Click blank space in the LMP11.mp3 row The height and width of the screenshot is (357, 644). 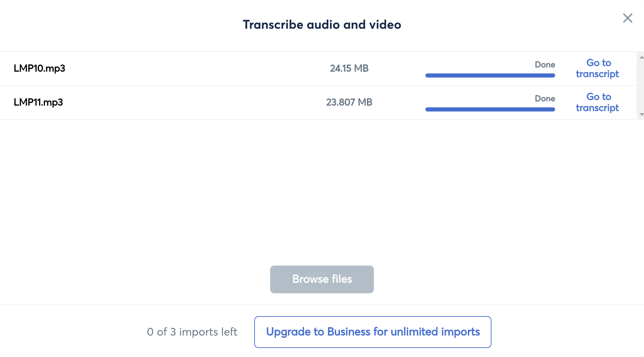(x=194, y=102)
